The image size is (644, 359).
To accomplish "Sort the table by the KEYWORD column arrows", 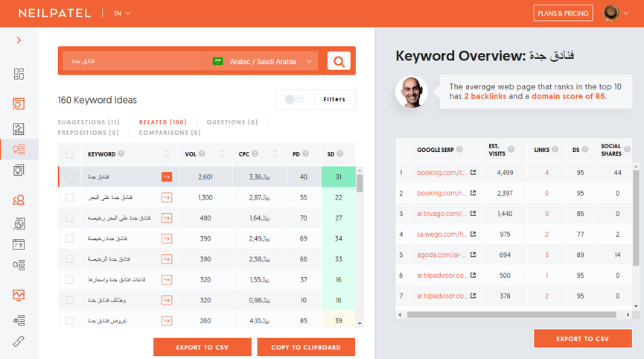I will (x=168, y=153).
